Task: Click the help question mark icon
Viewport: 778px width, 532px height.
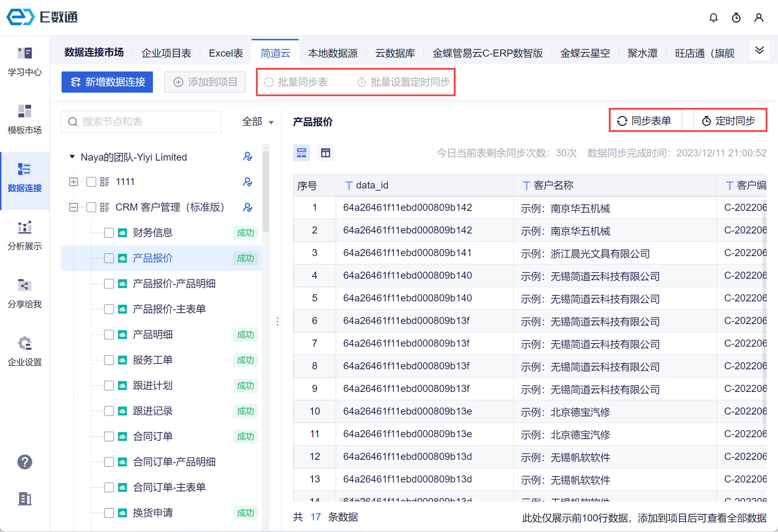Action: pyautogui.click(x=25, y=462)
